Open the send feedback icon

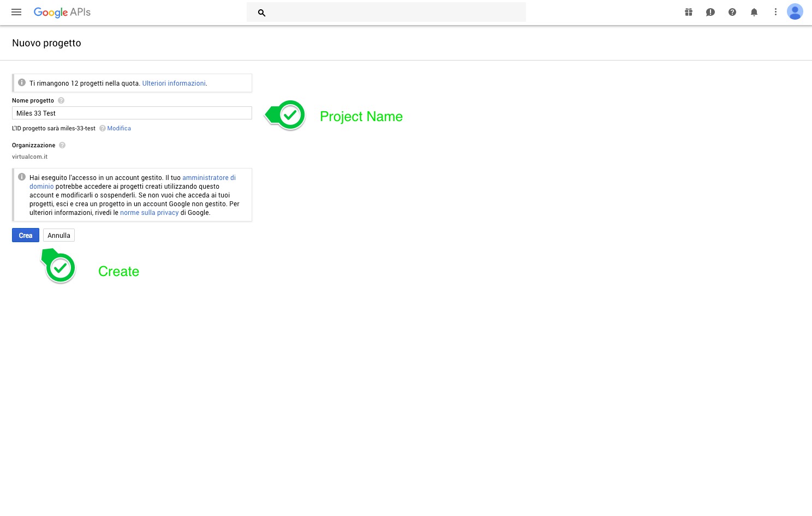[710, 12]
